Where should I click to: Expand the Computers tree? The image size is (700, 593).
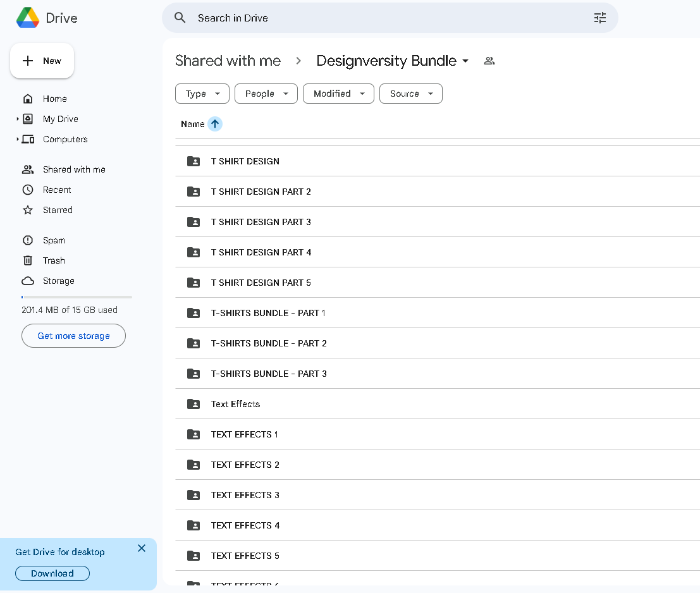click(18, 139)
